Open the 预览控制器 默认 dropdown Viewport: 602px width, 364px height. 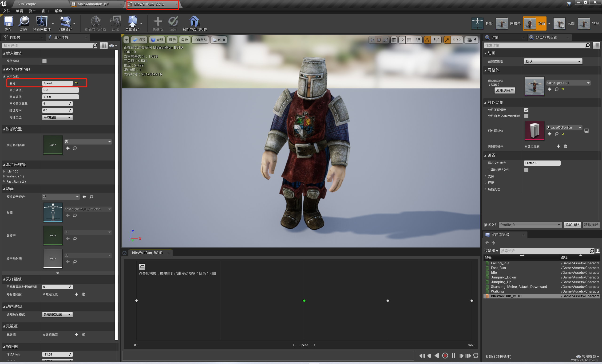pos(553,61)
